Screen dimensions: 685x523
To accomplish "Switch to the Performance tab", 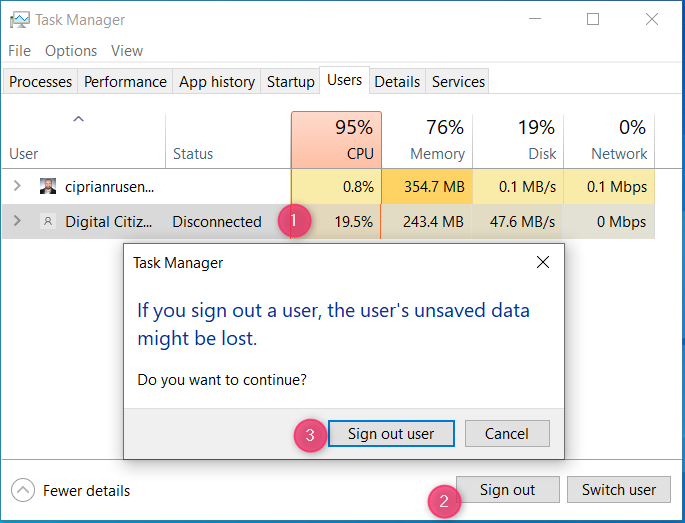I will click(x=125, y=81).
